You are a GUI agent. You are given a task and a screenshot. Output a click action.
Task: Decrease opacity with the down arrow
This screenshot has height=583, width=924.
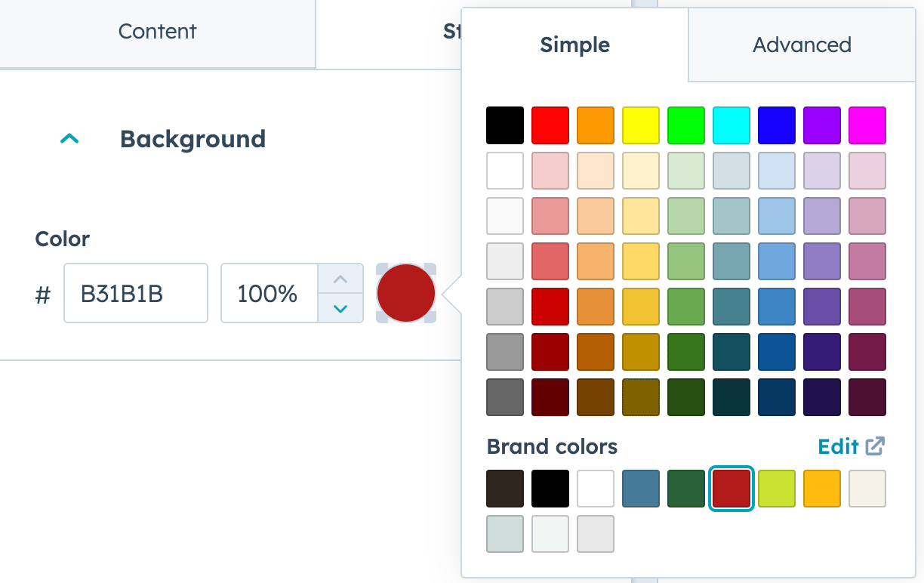tap(340, 308)
